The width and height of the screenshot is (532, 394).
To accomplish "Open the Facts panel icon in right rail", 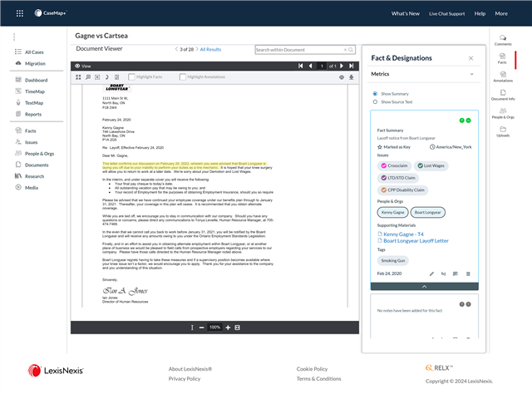I will 502,58.
